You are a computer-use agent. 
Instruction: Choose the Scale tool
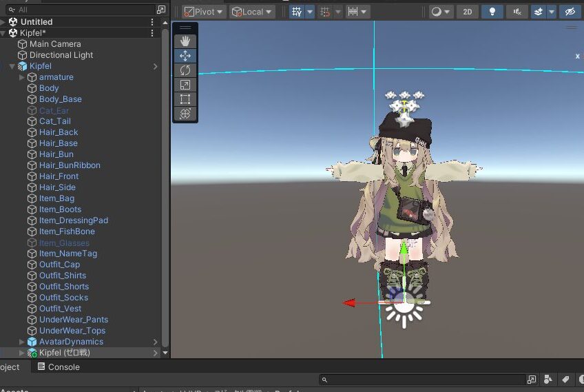pyautogui.click(x=185, y=85)
